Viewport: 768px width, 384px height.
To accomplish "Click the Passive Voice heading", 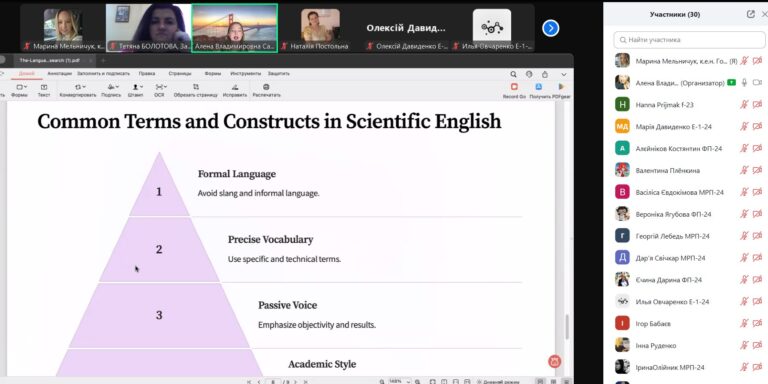I will point(288,305).
